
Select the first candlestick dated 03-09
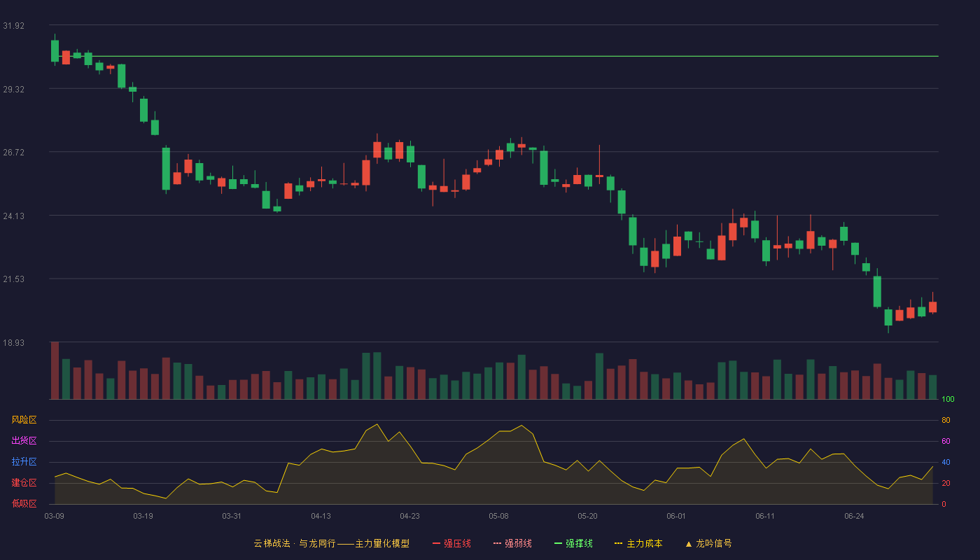tap(55, 50)
